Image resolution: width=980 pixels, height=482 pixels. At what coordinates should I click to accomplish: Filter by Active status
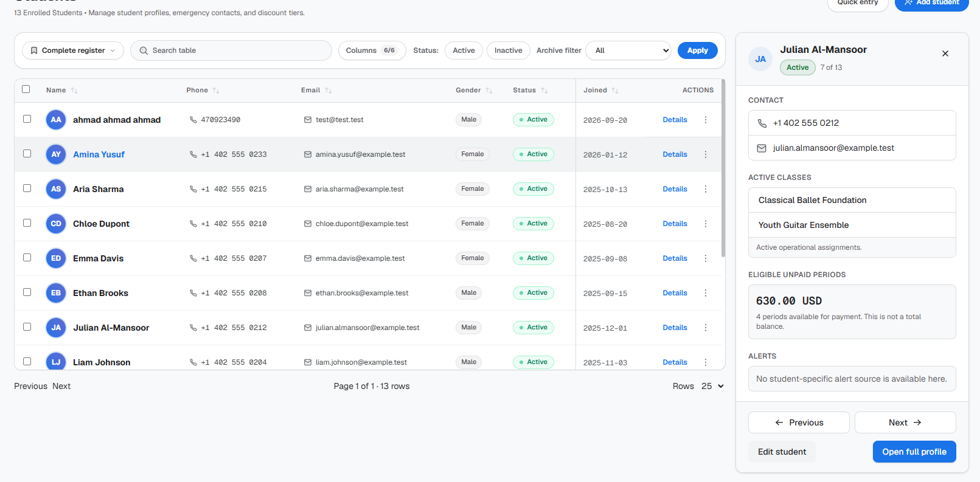point(464,50)
